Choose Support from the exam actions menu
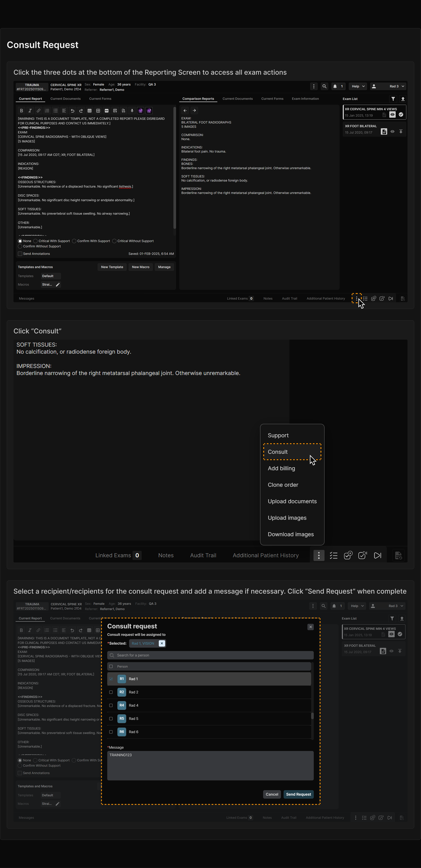Screen dimensions: 421x868 [x=292, y=435]
